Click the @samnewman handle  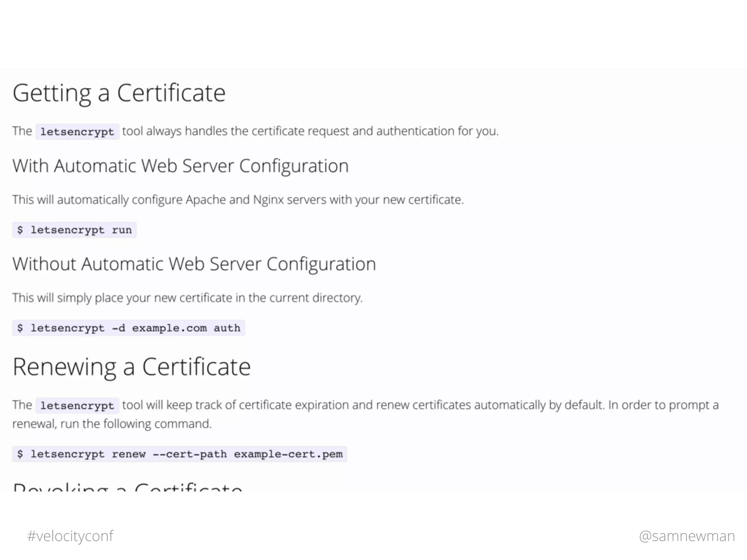point(687,536)
